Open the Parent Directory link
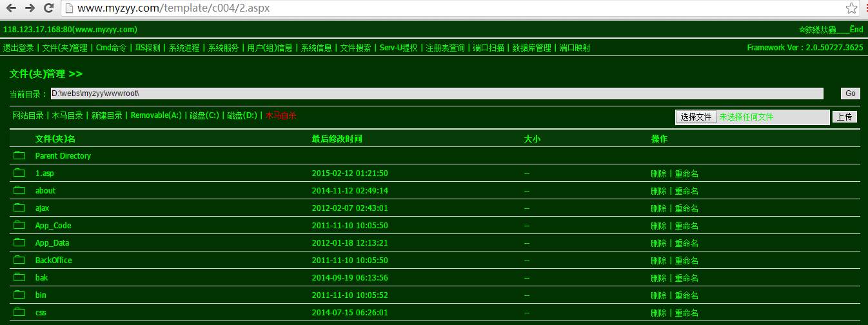868x325 pixels. click(63, 156)
